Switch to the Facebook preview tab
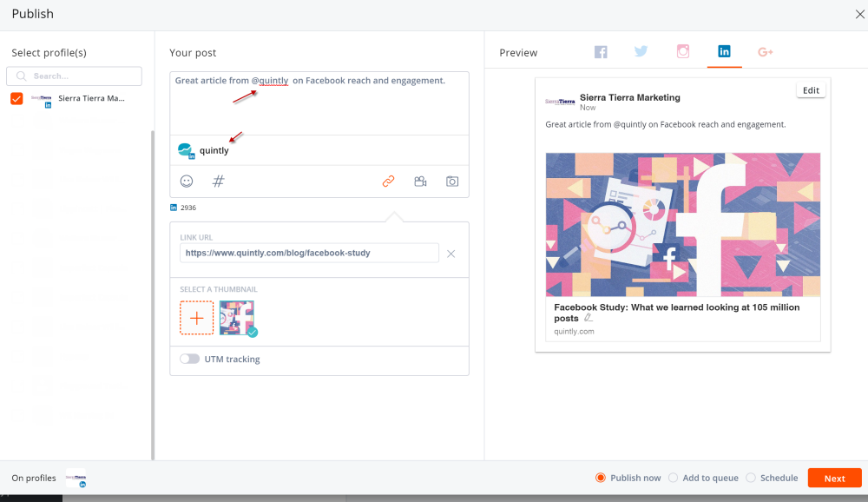 [x=601, y=52]
